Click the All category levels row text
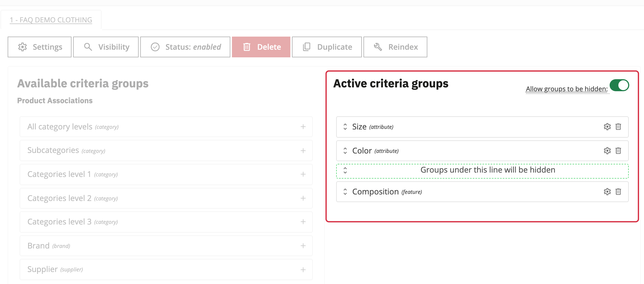Screen dimensions: 644x284 pyautogui.click(x=73, y=127)
